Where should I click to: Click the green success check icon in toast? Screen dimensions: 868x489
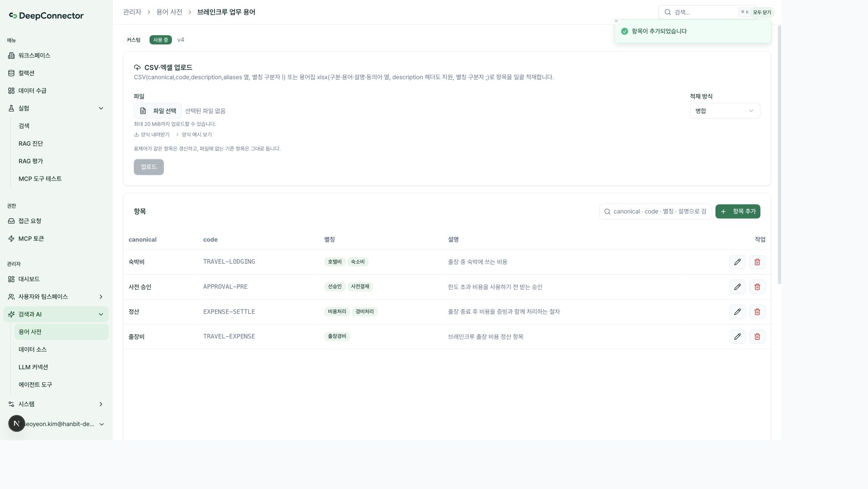pyautogui.click(x=624, y=31)
